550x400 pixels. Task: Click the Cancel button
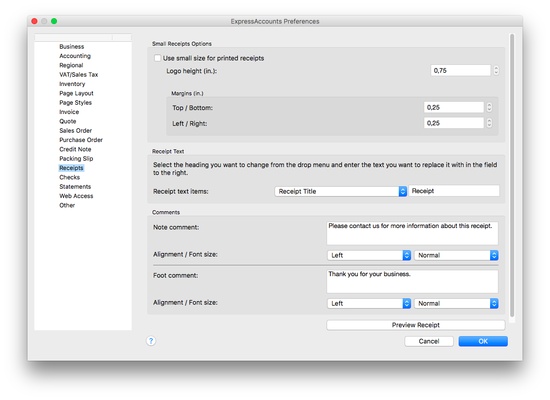click(x=429, y=341)
